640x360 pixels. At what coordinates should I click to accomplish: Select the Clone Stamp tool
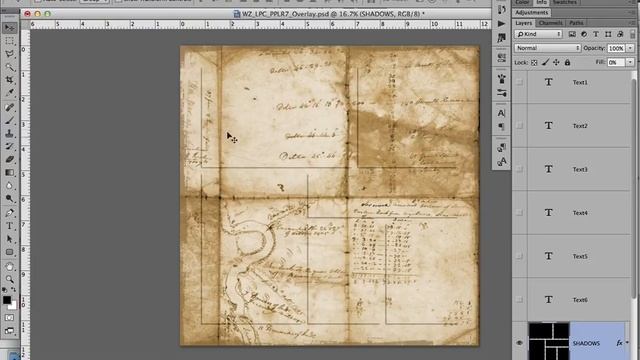9,133
